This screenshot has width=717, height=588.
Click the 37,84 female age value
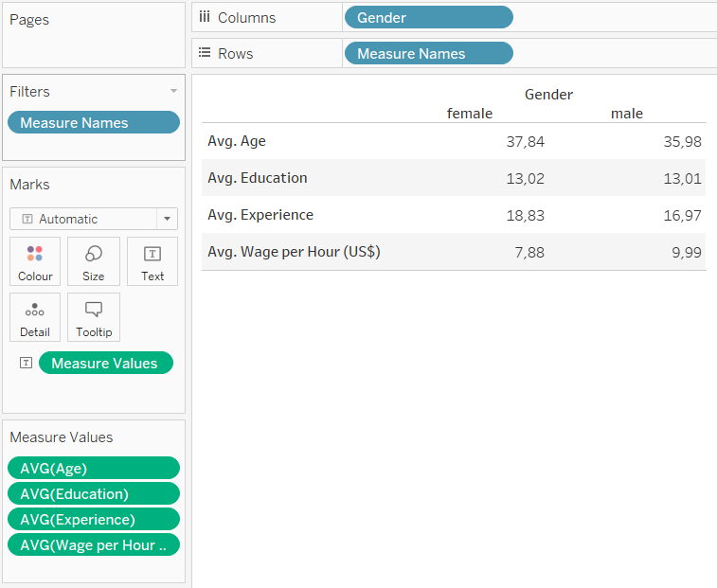click(x=526, y=142)
